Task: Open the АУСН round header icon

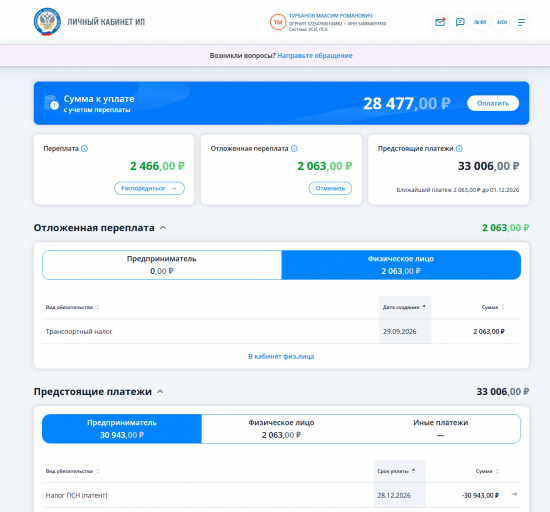Action: [501, 22]
